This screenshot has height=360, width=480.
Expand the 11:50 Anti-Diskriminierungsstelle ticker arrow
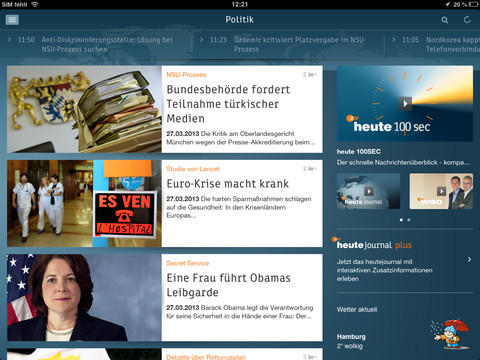tap(9, 40)
